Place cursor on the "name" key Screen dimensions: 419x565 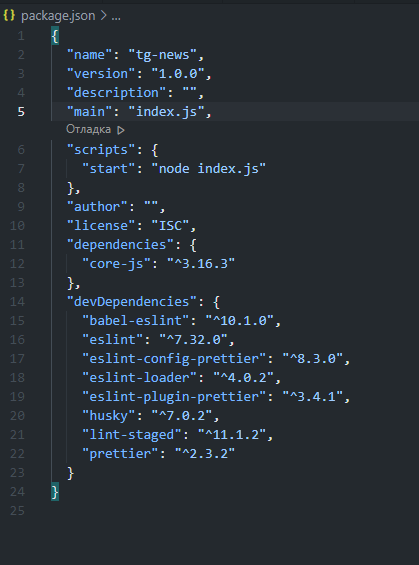pyautogui.click(x=90, y=55)
